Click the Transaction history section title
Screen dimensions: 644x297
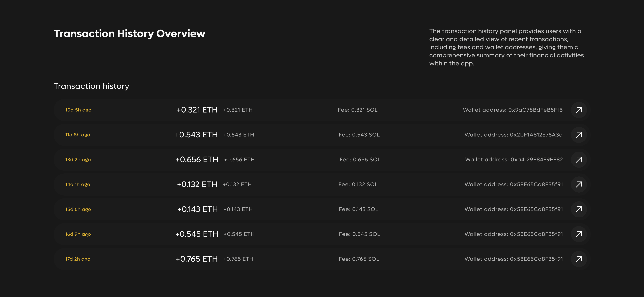(91, 86)
